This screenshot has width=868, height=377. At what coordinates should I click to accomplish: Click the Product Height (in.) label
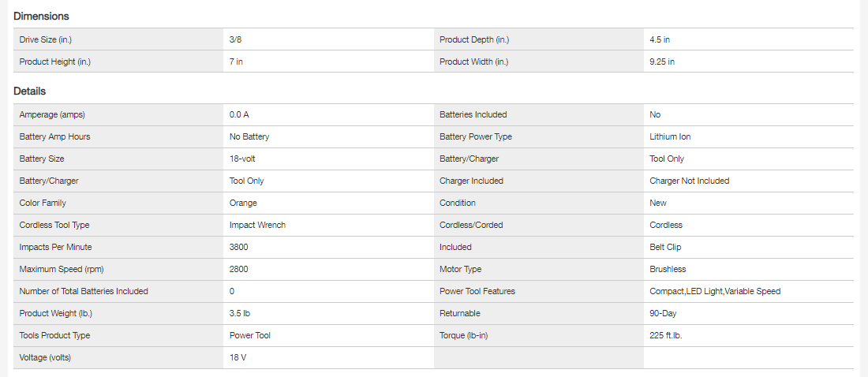pos(54,62)
